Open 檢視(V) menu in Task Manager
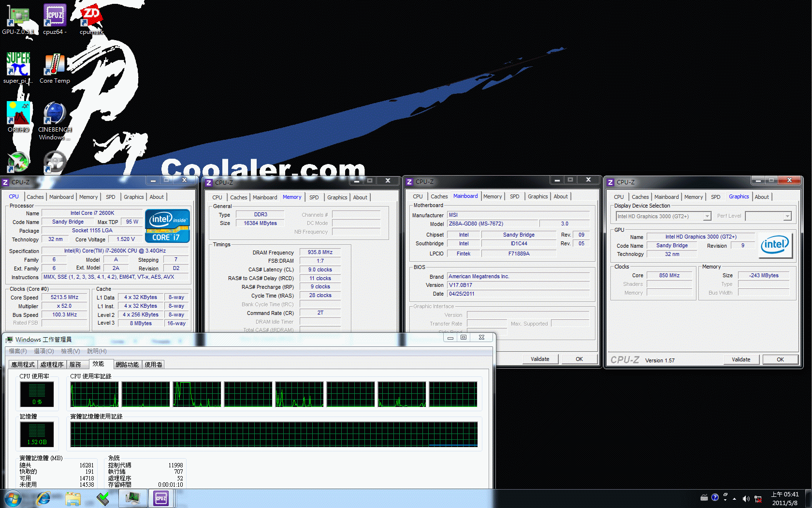 tap(70, 351)
